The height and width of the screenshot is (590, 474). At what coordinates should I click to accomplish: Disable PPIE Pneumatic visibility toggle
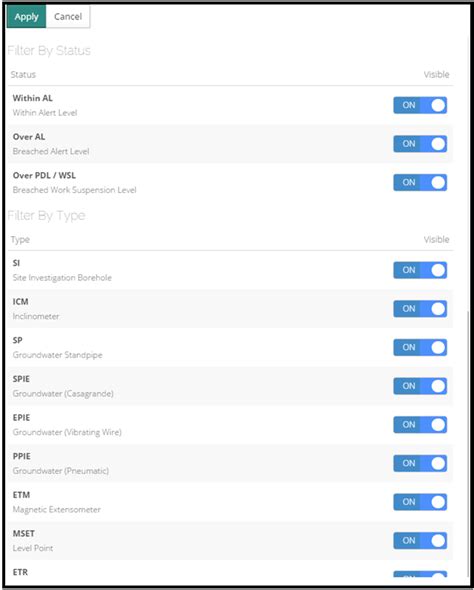click(x=420, y=463)
